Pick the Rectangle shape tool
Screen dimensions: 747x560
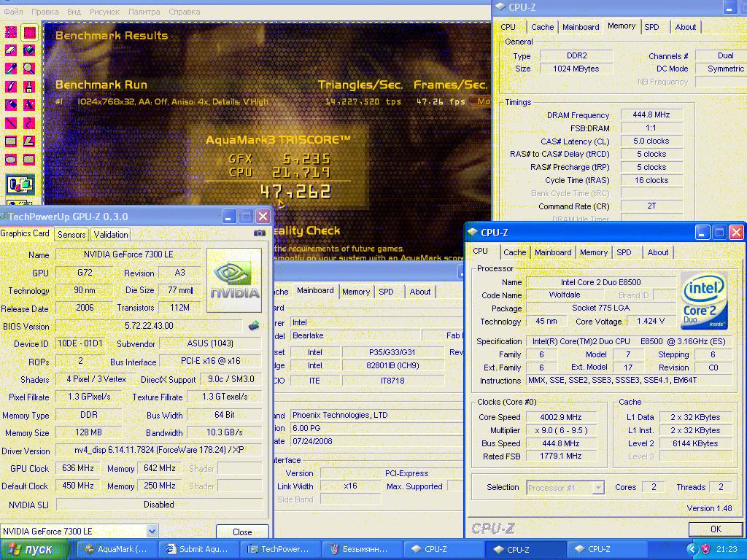tap(10, 141)
